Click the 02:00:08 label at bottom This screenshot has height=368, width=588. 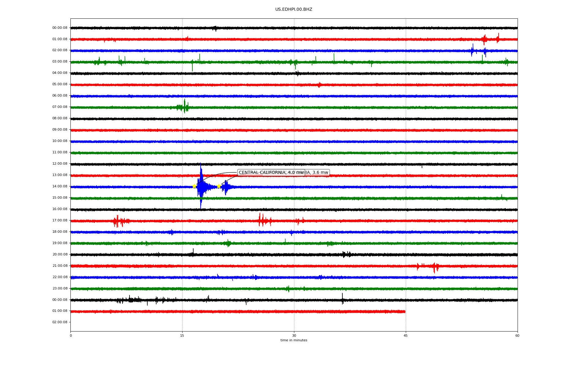coord(60,322)
